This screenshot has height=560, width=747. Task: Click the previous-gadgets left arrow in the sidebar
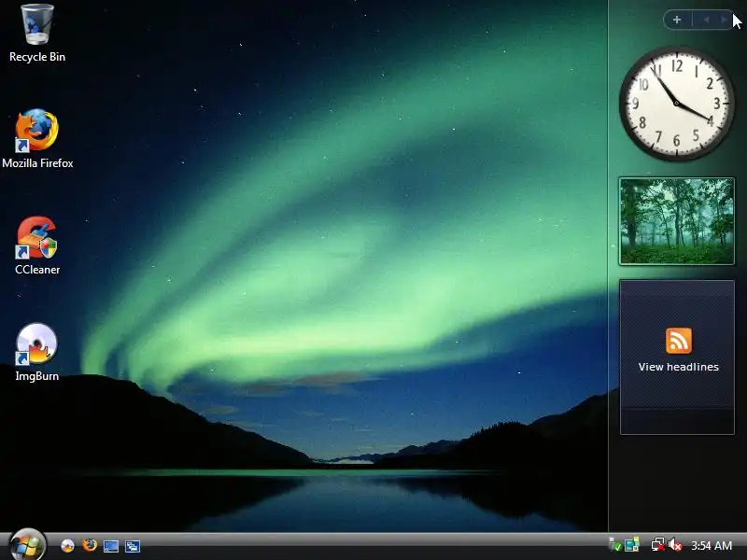point(706,20)
